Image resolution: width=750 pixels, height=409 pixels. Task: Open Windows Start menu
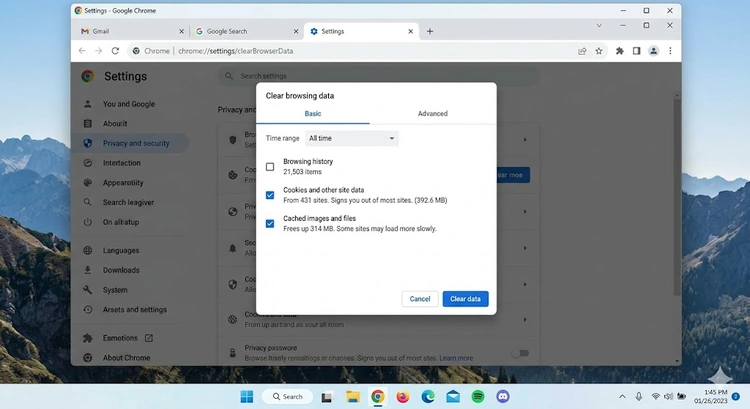(247, 397)
